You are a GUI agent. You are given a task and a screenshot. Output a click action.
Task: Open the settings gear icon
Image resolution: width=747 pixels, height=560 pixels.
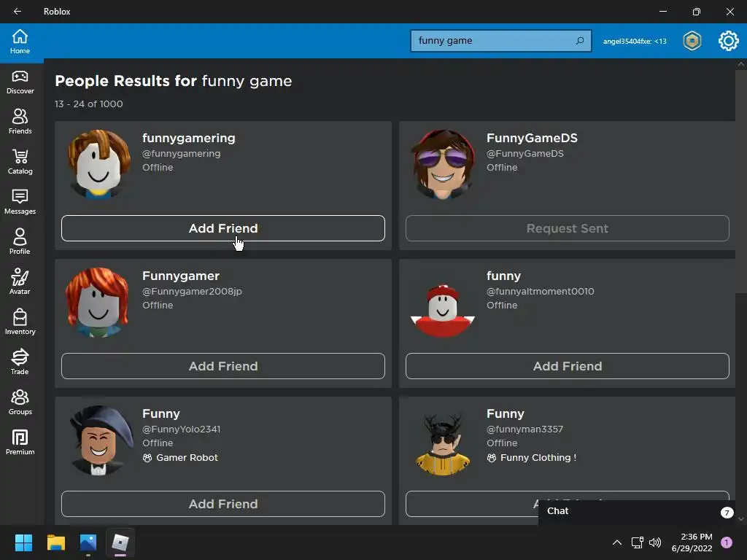click(x=729, y=41)
